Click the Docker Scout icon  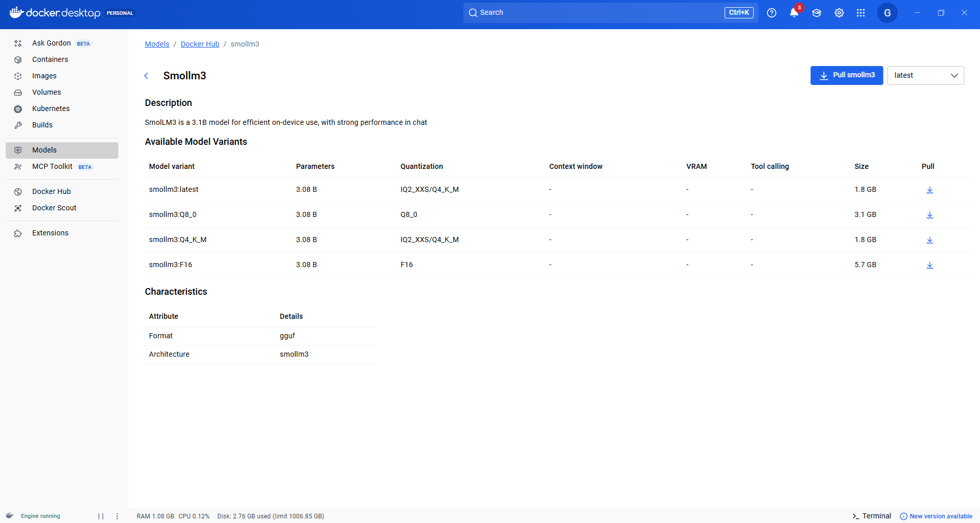click(18, 208)
